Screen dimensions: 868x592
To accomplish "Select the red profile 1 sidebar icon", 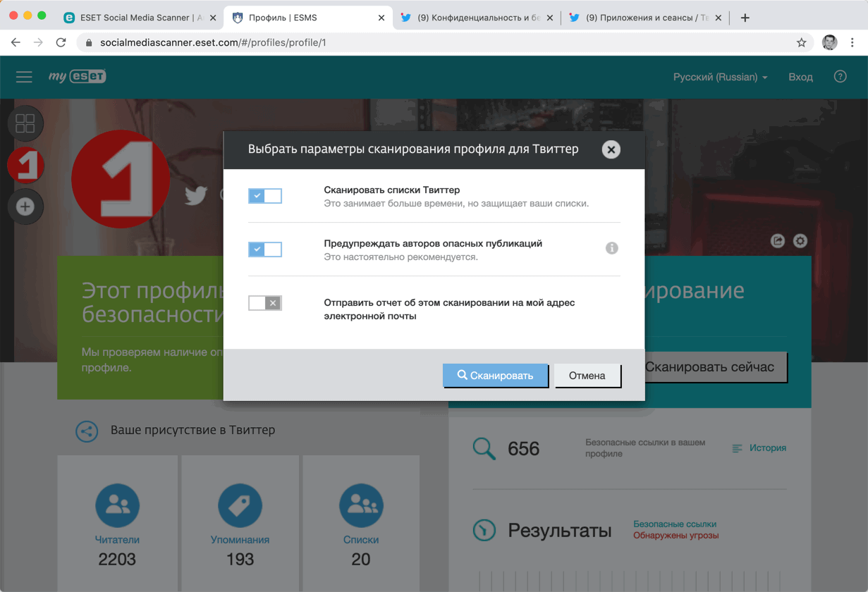I will tap(25, 166).
